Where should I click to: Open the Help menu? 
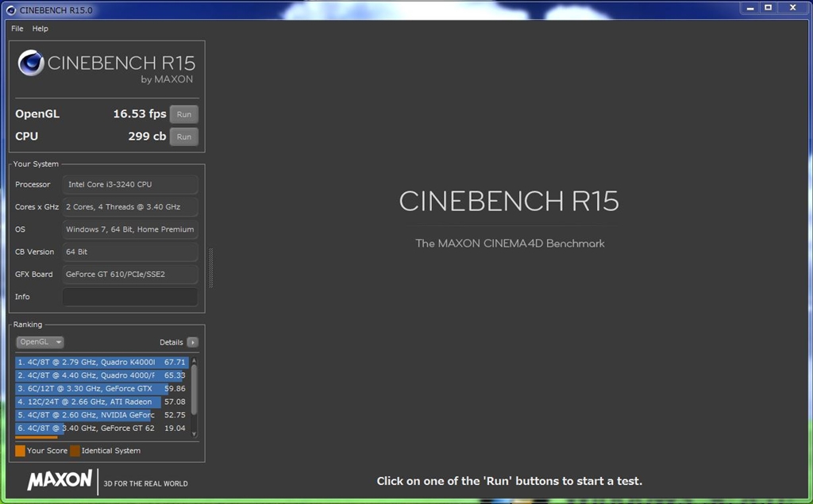click(x=40, y=29)
